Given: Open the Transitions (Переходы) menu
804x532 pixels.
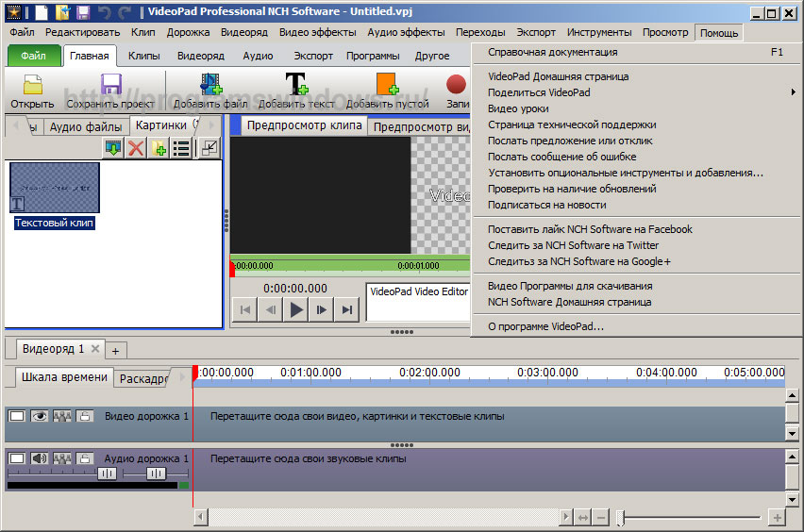Looking at the screenshot, I should point(480,32).
